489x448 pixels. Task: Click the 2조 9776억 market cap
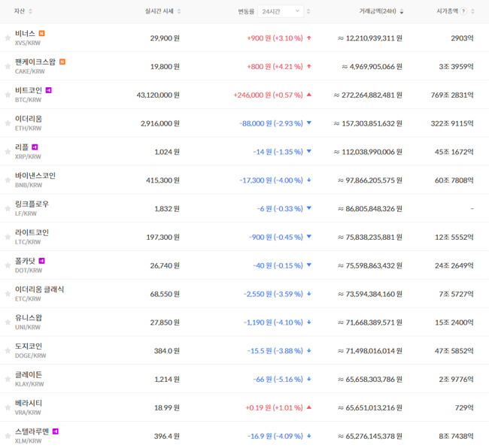(x=456, y=380)
